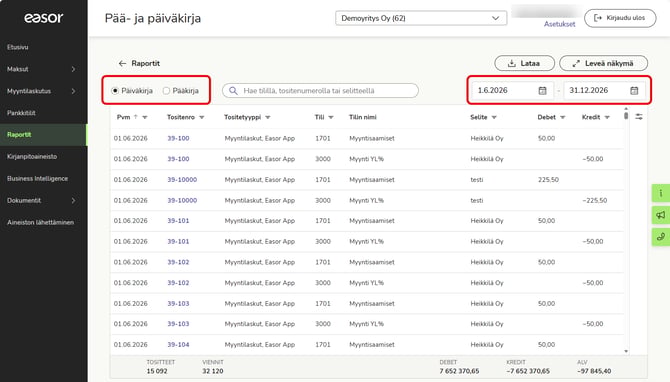Click the end date field 31.12.2026
Screen dimensions: 670x382
[x=605, y=91]
